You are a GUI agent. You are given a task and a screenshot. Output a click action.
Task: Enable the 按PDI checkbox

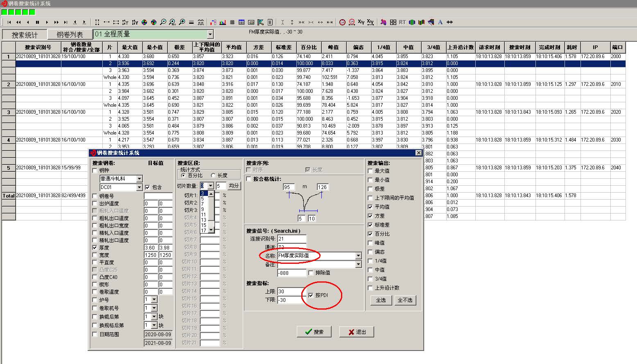[x=311, y=295]
